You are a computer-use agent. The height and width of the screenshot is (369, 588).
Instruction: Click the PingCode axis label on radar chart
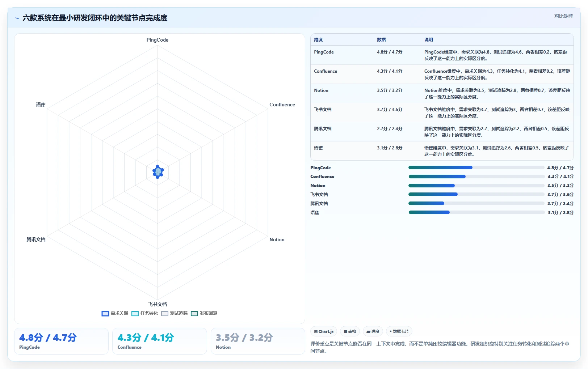pos(157,40)
